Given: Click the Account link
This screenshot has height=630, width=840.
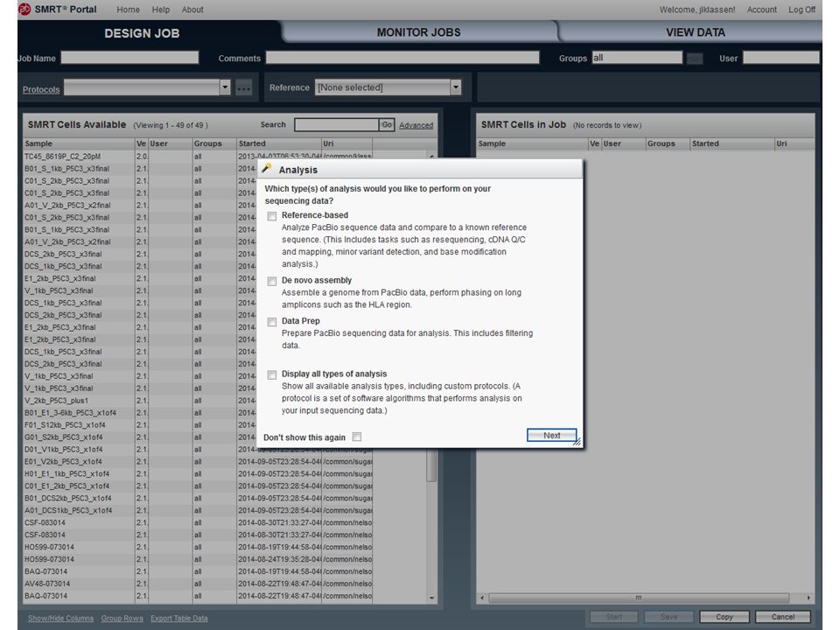Looking at the screenshot, I should point(762,10).
